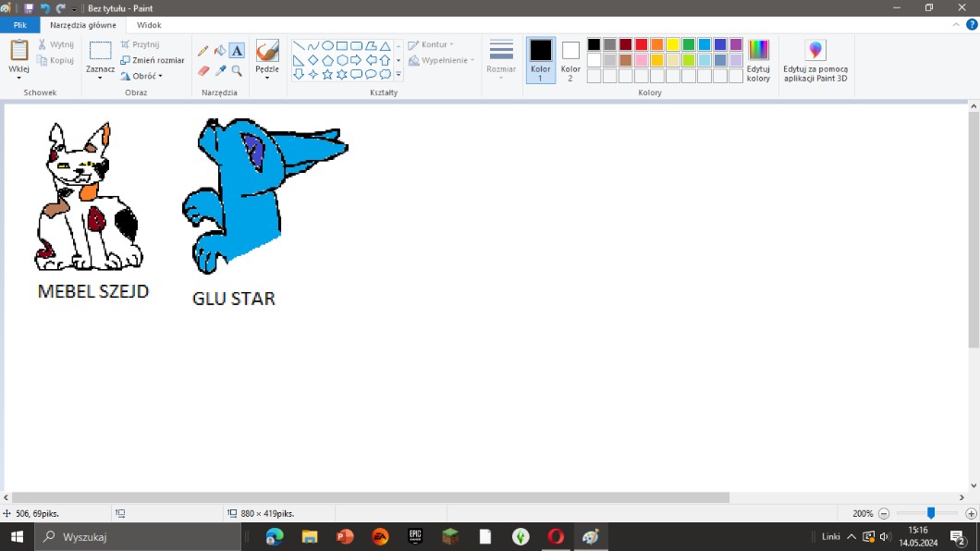Open Edytuj kolory color editor
The height and width of the screenshot is (551, 980).
click(758, 61)
